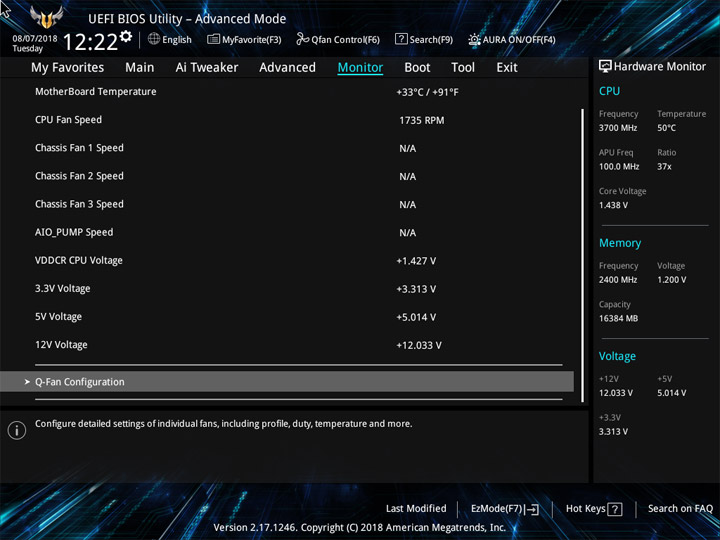Click the 08/07/2018 date
Viewport: 720px width, 540px height.
[35, 39]
